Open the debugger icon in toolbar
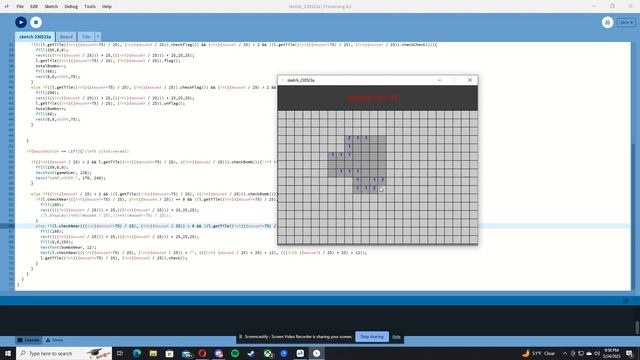Screen dimensions: 640x360 point(607,22)
